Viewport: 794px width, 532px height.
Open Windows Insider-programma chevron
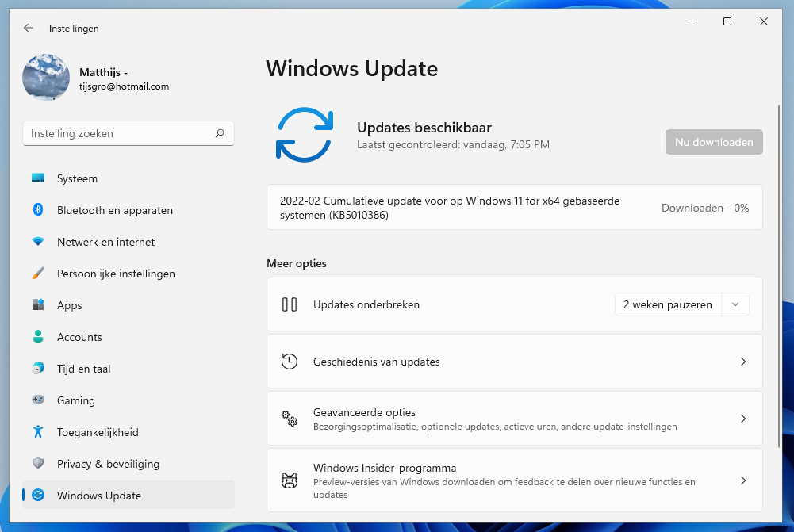[743, 480]
